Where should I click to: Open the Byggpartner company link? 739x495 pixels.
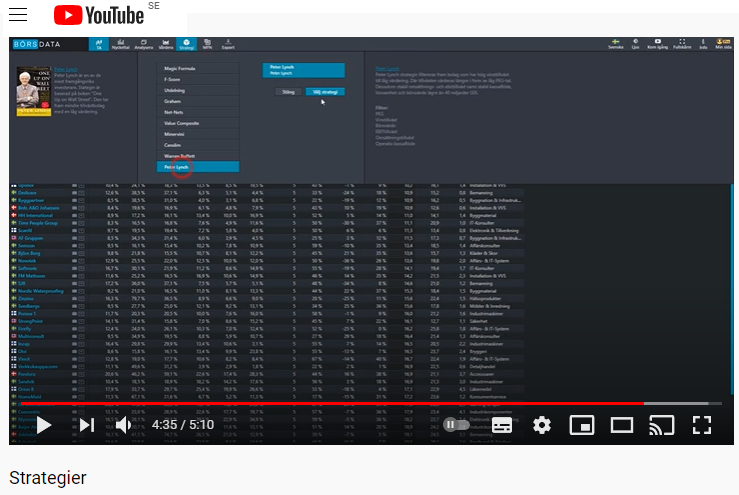pos(31,200)
